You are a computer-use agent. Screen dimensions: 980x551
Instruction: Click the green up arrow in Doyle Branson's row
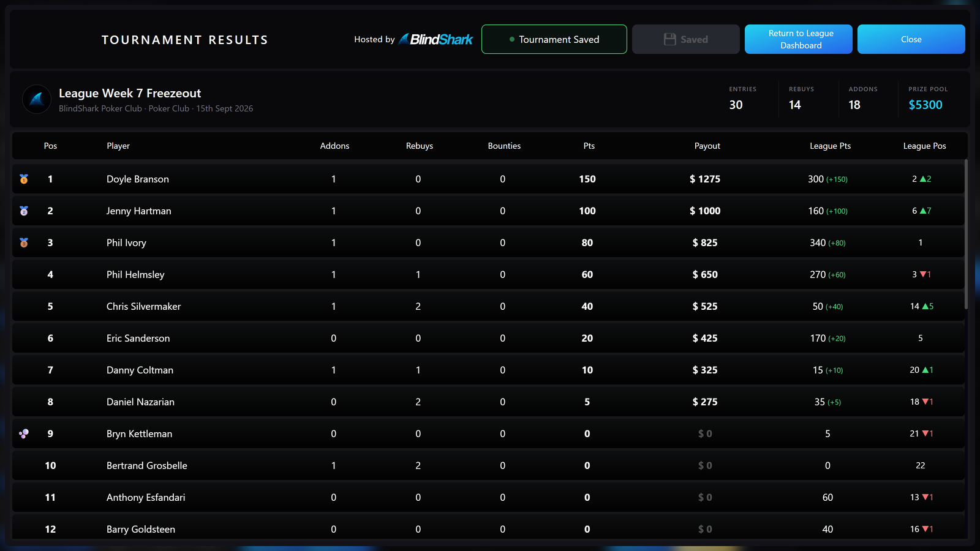click(923, 179)
